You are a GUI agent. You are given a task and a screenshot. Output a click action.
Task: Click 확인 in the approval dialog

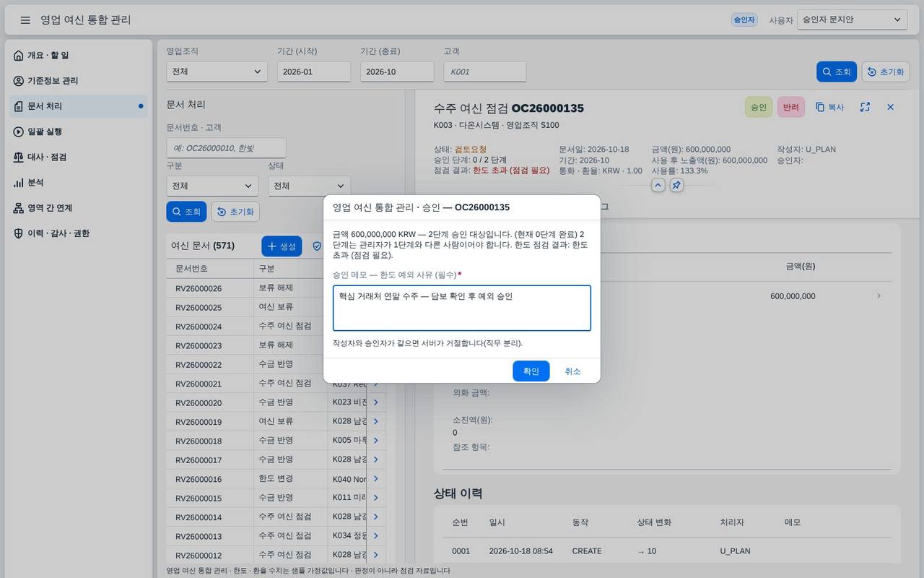point(531,371)
